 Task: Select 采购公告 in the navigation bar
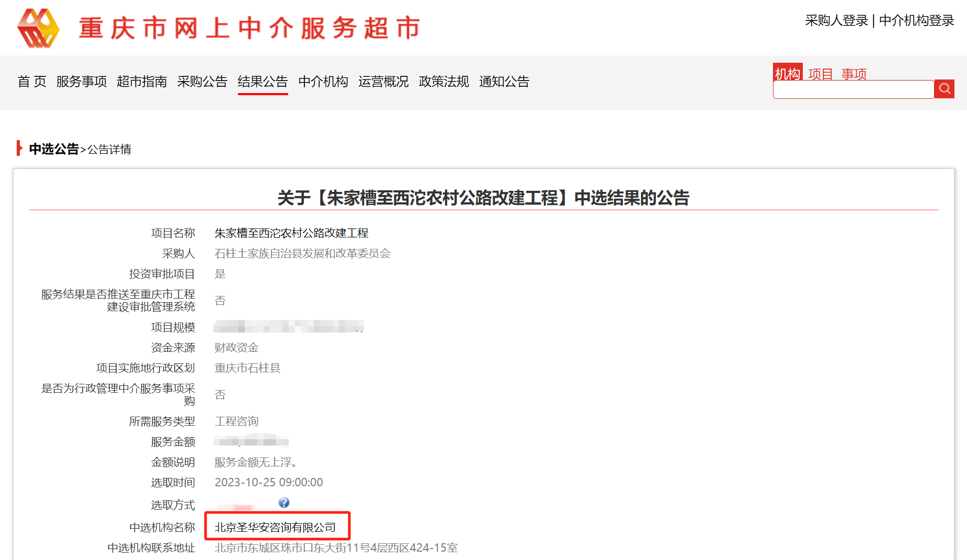202,82
